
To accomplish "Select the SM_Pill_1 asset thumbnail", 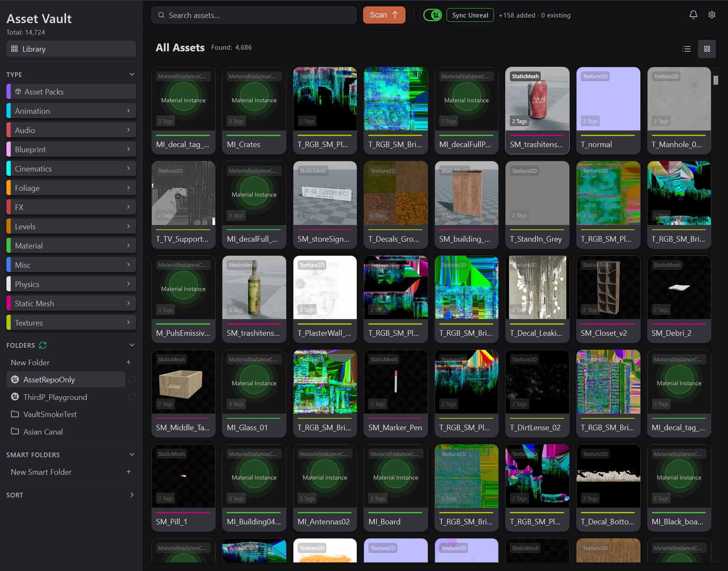I will pyautogui.click(x=183, y=476).
